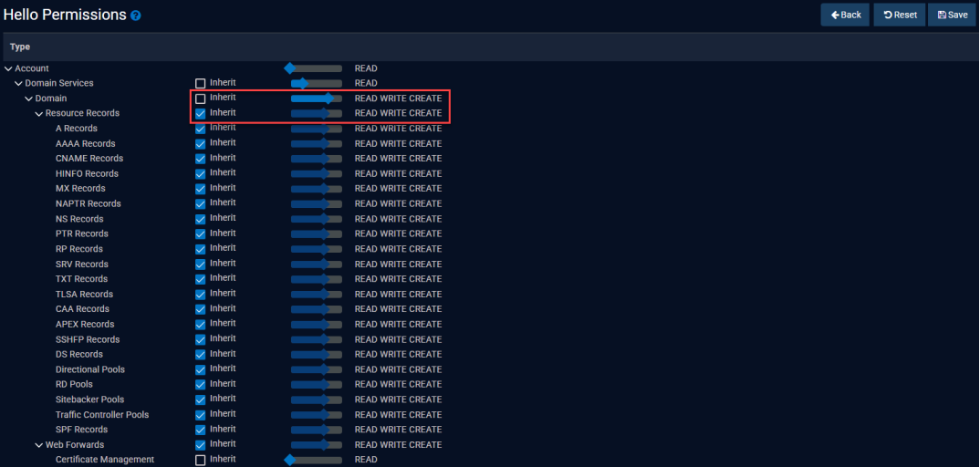Image resolution: width=980 pixels, height=467 pixels.
Task: Uncheck Inherit for Resource Records
Action: pos(201,113)
